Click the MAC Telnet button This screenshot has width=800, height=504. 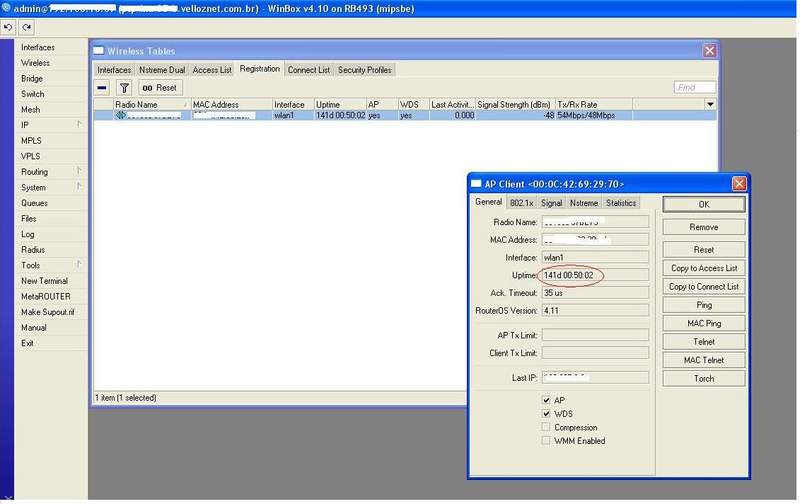click(704, 360)
